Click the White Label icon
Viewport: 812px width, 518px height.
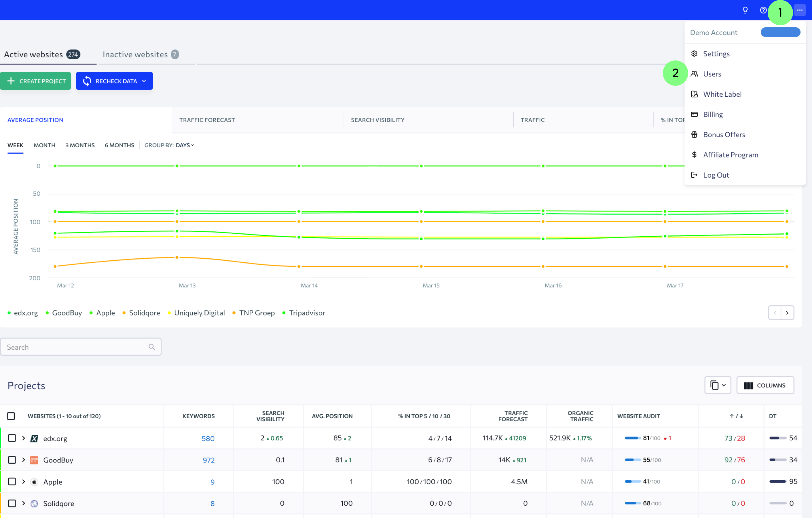[x=694, y=94]
